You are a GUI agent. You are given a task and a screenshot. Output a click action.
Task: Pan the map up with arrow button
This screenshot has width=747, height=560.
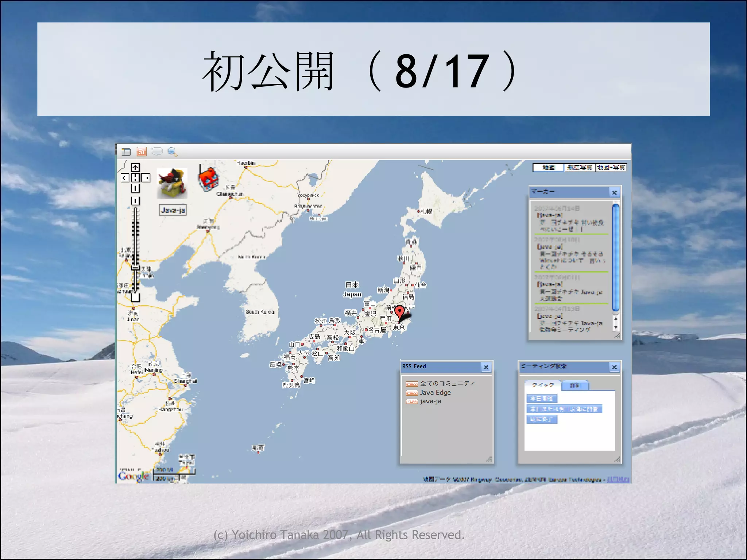pyautogui.click(x=135, y=167)
